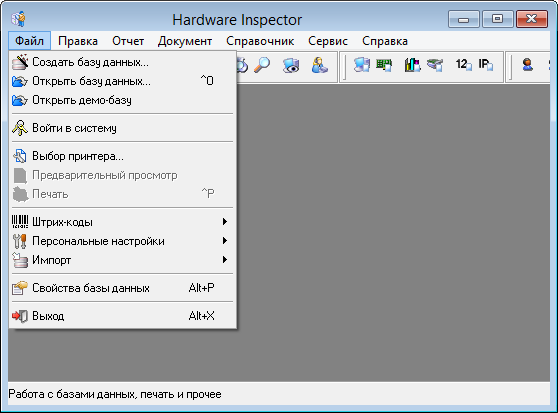Select Свойства базы данных menu entry
The image size is (558, 413).
click(x=123, y=288)
